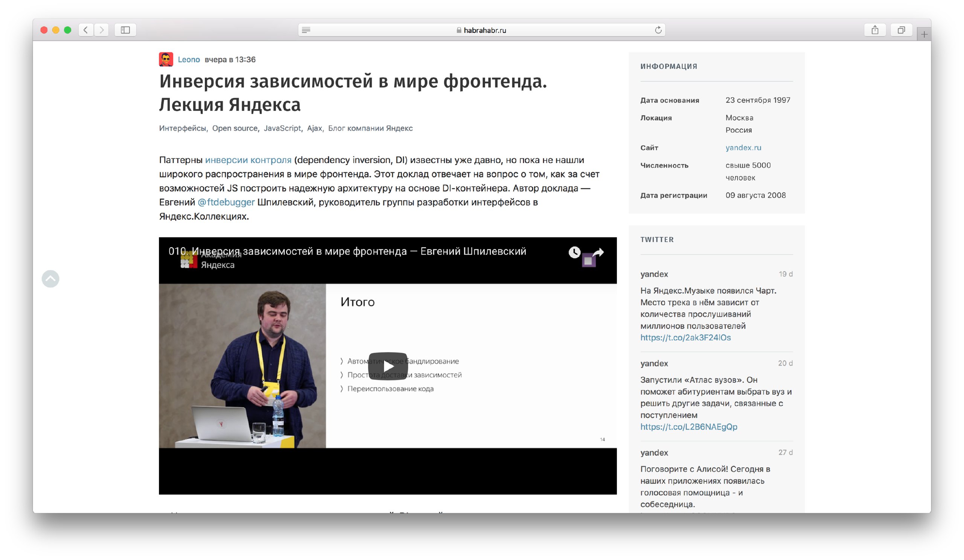This screenshot has height=560, width=964.
Task: Click Leono's avatar image
Action: [x=166, y=59]
